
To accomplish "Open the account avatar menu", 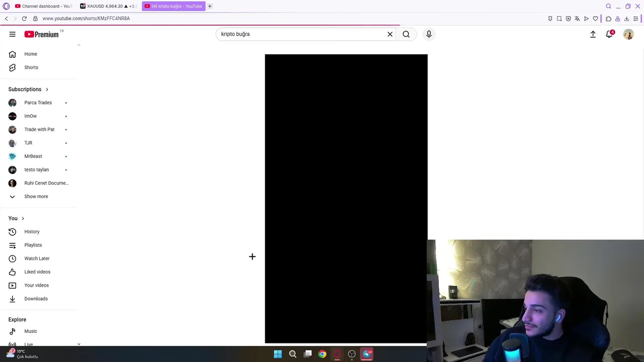I will pyautogui.click(x=628, y=34).
